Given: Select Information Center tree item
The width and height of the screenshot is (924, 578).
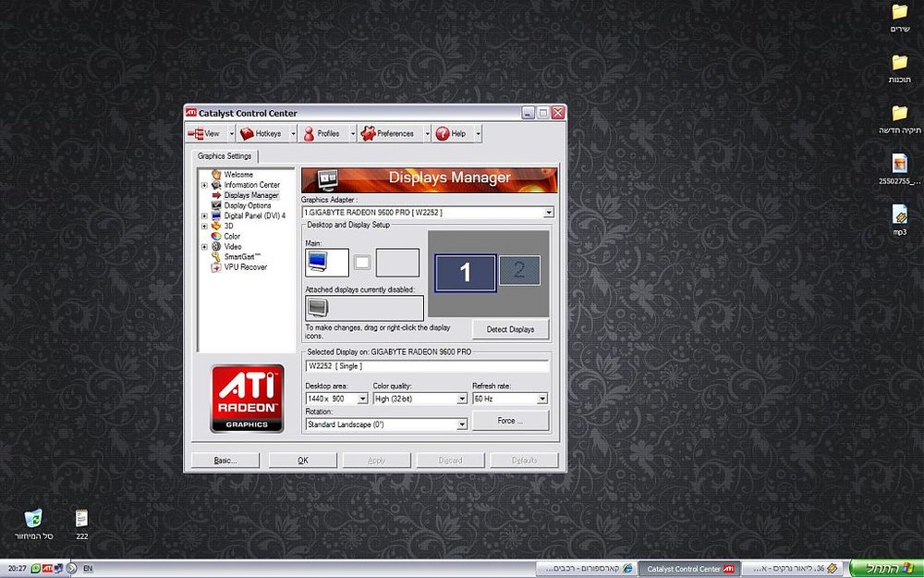Looking at the screenshot, I should (x=251, y=185).
